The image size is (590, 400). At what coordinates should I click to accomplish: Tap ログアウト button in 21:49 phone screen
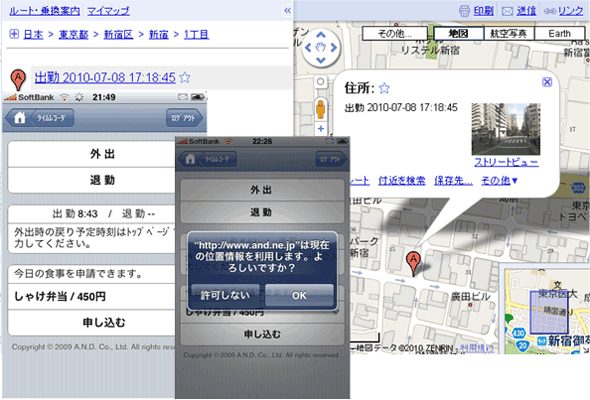[x=183, y=118]
